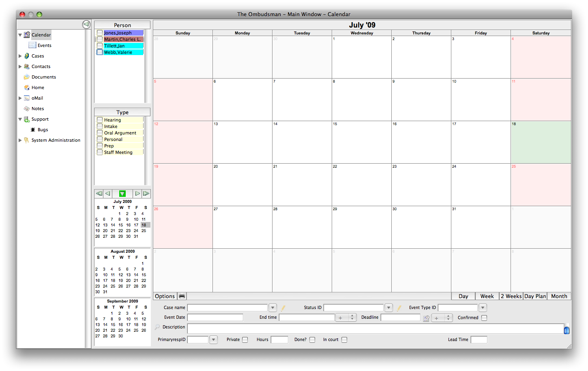Image resolution: width=588 pixels, height=371 pixels.
Task: Collapse the sidebar with the round arrow icon
Action: click(x=86, y=24)
